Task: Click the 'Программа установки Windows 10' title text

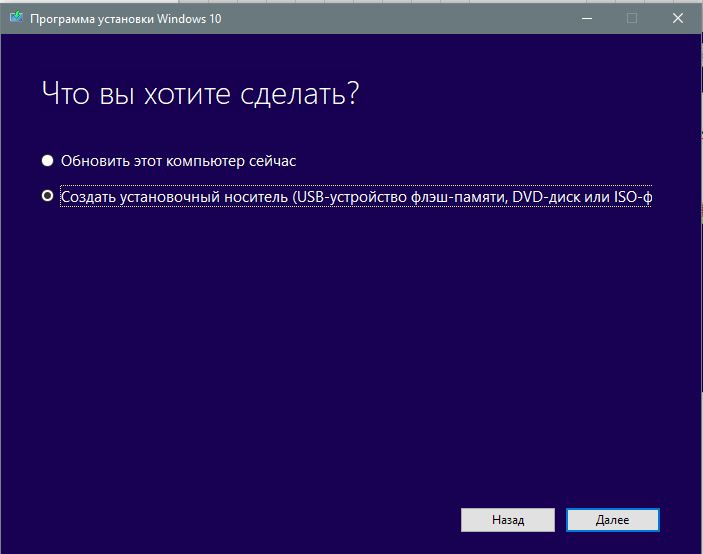Action: point(126,19)
